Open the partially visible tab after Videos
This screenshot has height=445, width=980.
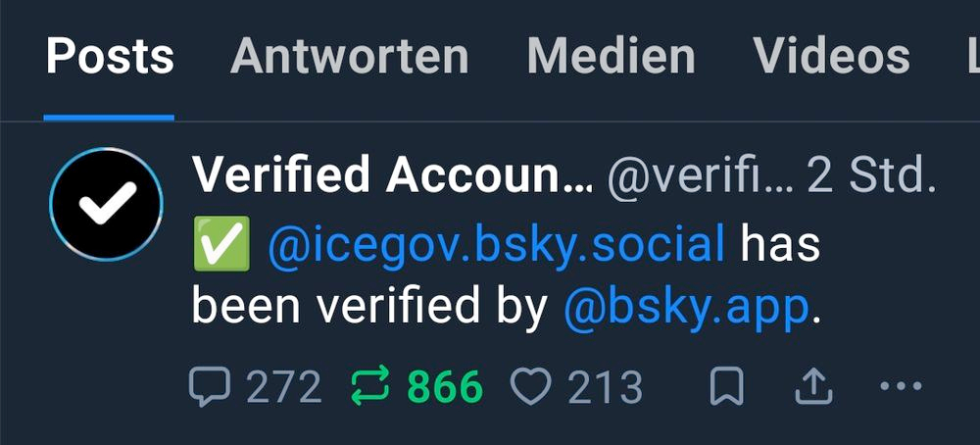973,56
